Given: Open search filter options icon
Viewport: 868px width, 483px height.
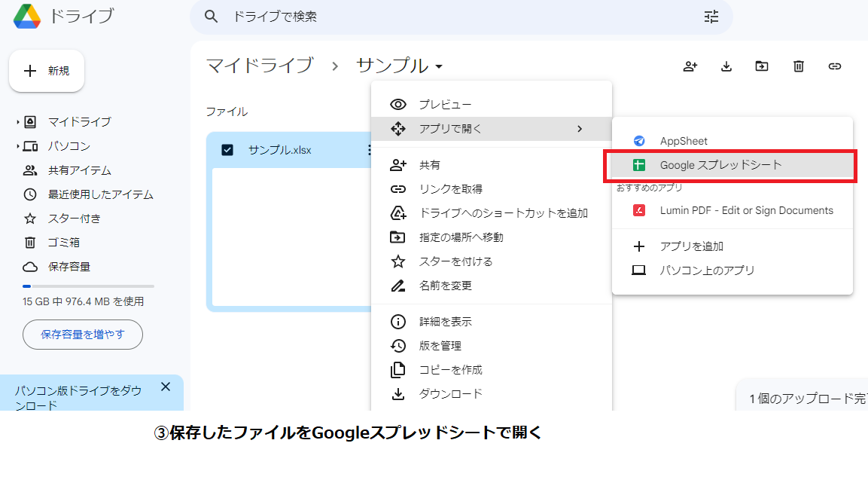Looking at the screenshot, I should [x=711, y=17].
